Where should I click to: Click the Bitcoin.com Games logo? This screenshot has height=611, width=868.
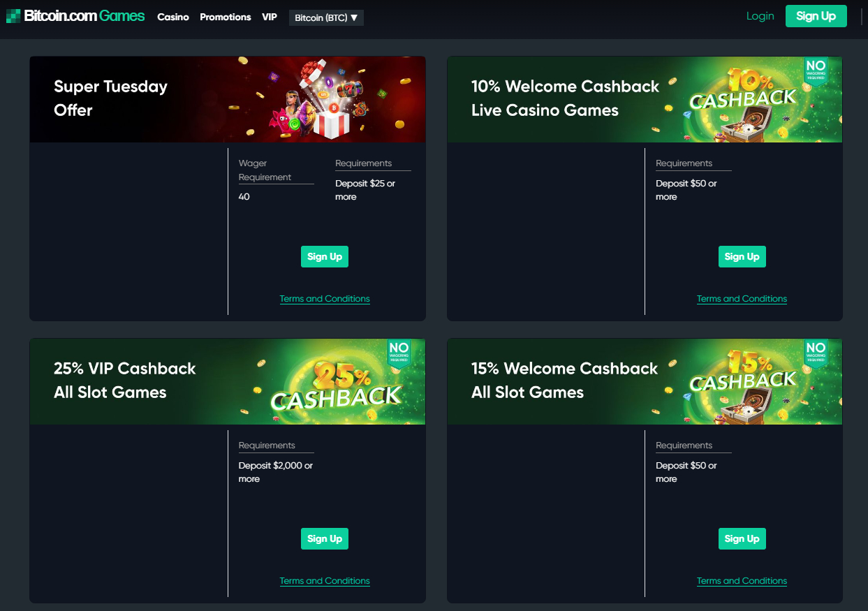pyautogui.click(x=75, y=15)
